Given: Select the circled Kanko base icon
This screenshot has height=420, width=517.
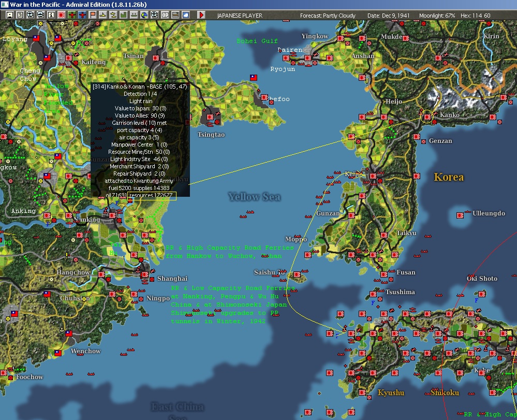Looking at the screenshot, I should tap(427, 117).
